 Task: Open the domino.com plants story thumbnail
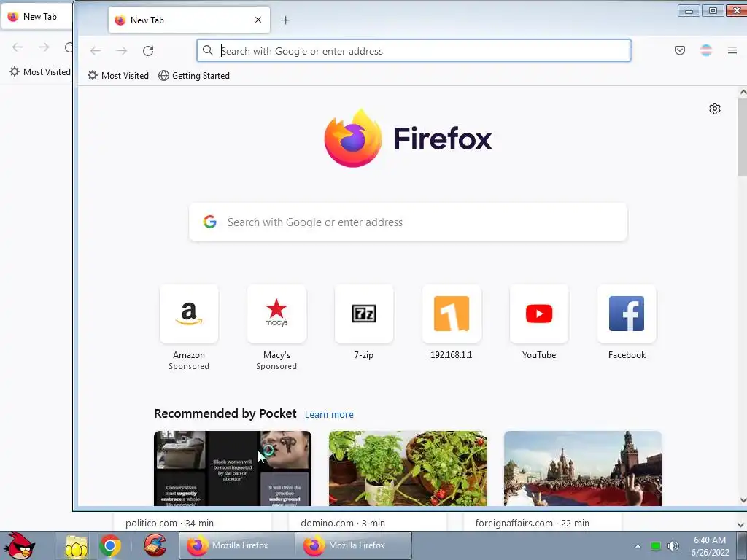click(408, 469)
